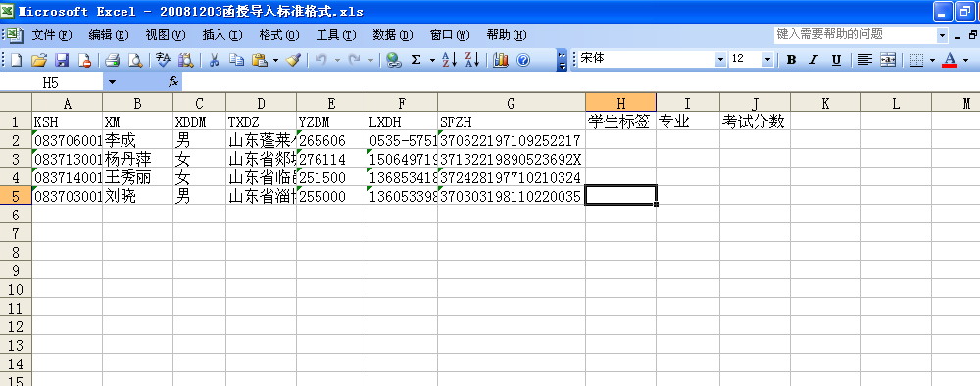
Task: Open the 格式(O) menu
Action: [279, 35]
